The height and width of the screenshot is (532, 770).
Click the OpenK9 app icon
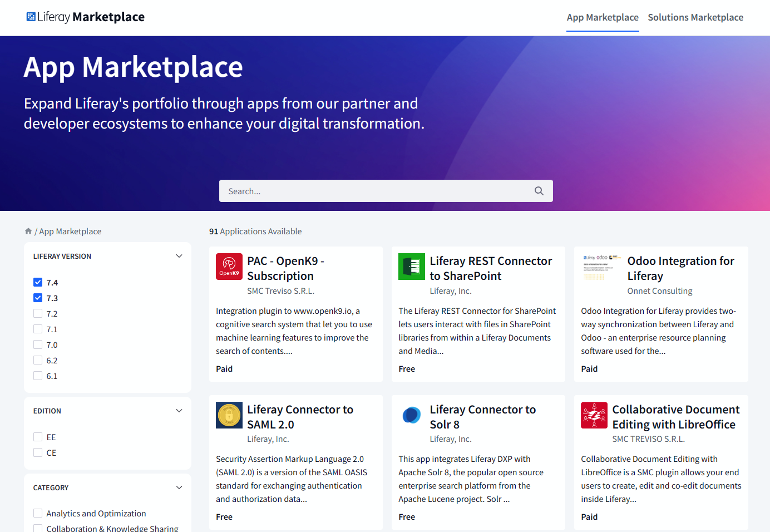(229, 266)
